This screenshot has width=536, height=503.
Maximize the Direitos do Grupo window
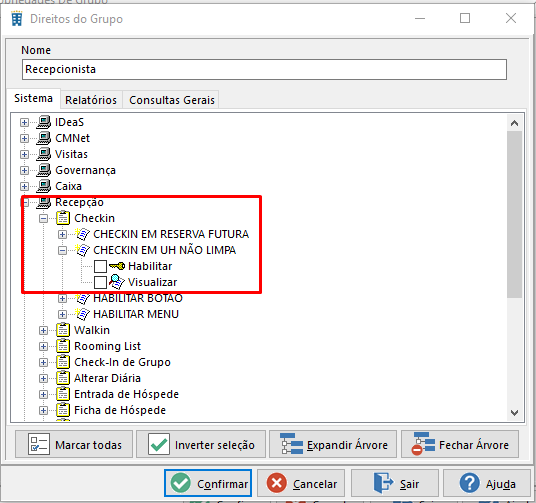465,18
